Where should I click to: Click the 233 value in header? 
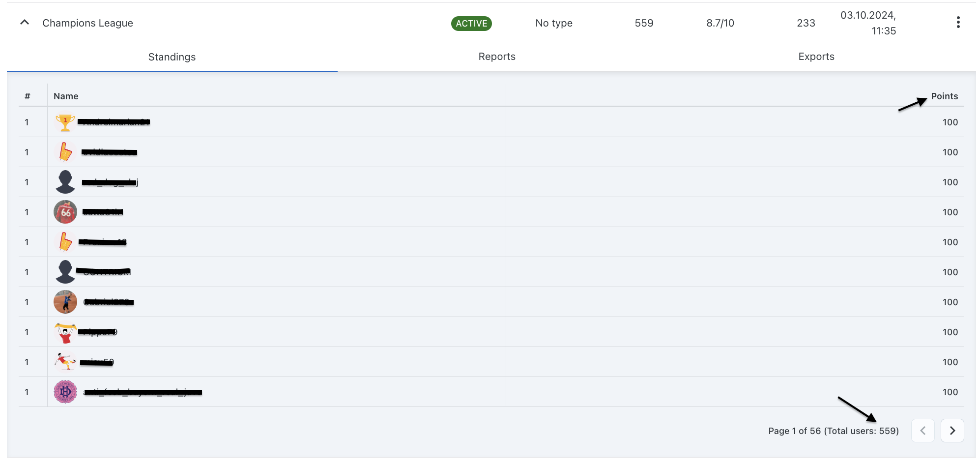(806, 23)
